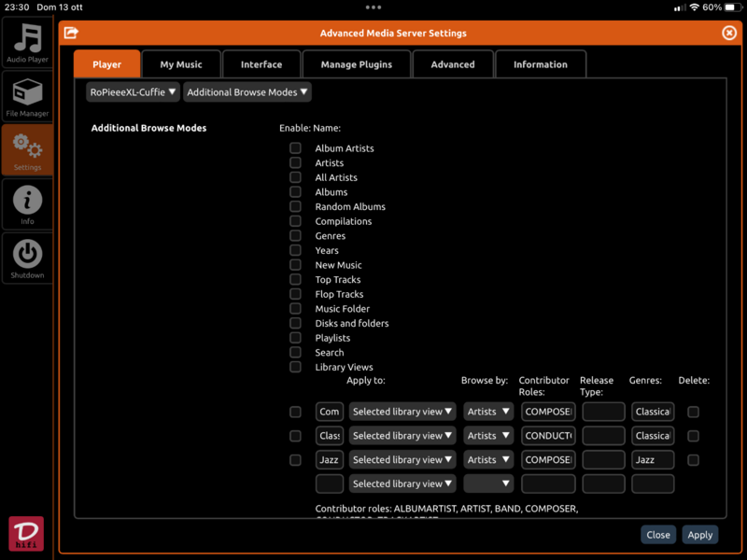Click the D hifi logo icon

(26, 533)
